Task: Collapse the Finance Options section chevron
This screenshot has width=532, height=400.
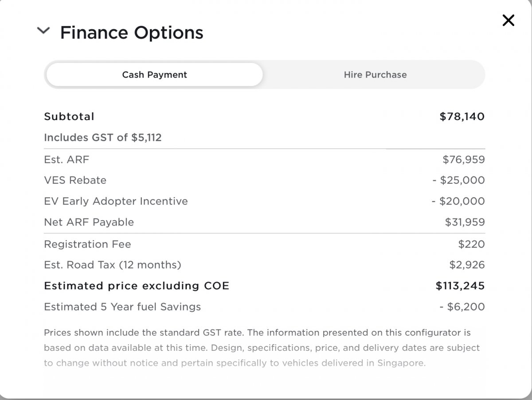Action: (x=43, y=31)
